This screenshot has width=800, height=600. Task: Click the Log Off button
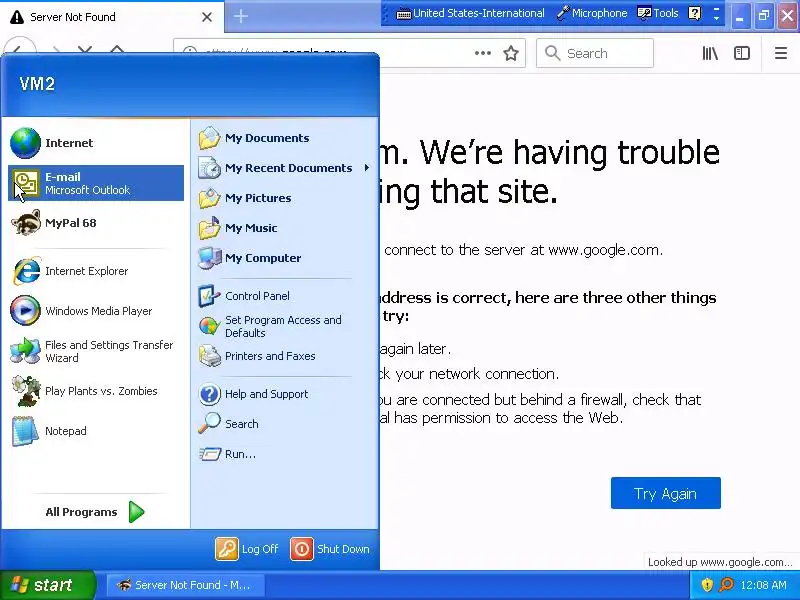click(x=247, y=549)
